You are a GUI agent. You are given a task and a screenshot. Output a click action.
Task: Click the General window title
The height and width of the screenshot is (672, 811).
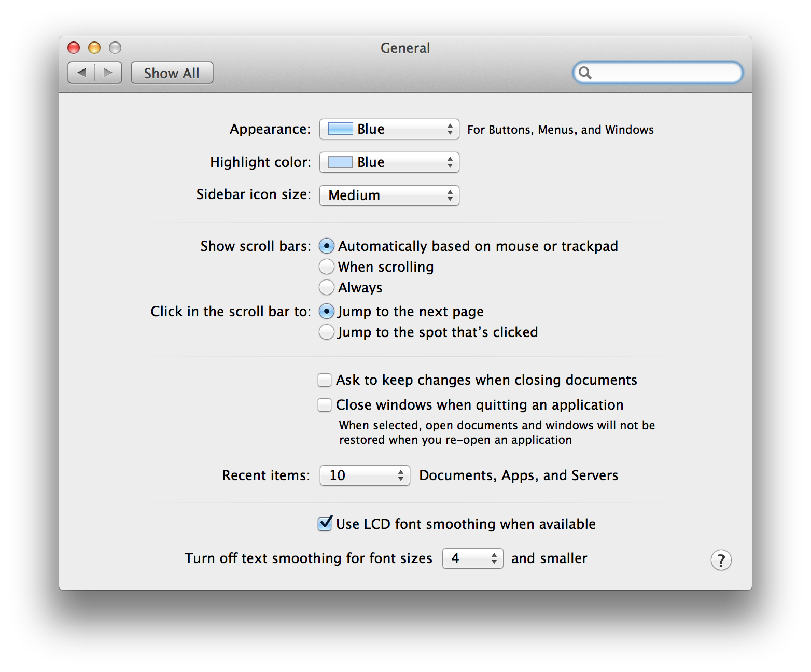405,48
